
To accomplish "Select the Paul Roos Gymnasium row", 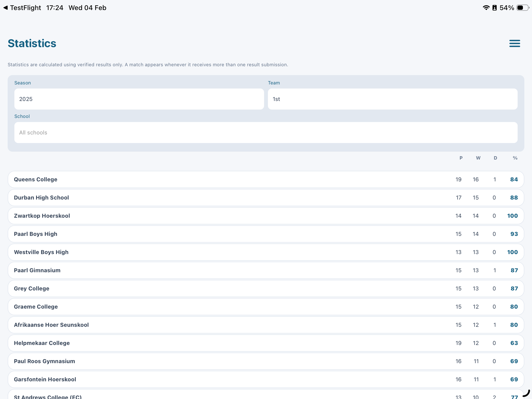I will click(x=266, y=361).
